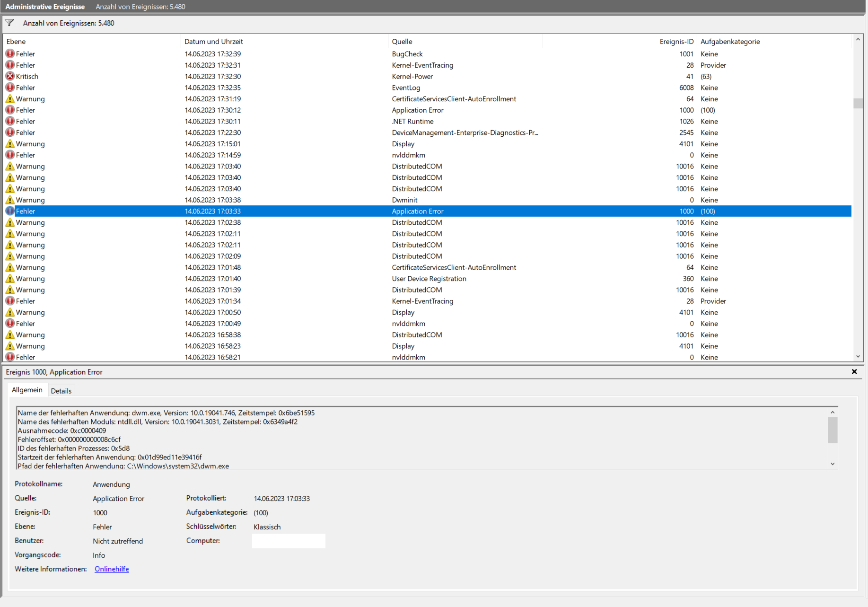Viewport: 868px width, 607px height.
Task: Click the filter funnel icon
Action: pyautogui.click(x=9, y=23)
